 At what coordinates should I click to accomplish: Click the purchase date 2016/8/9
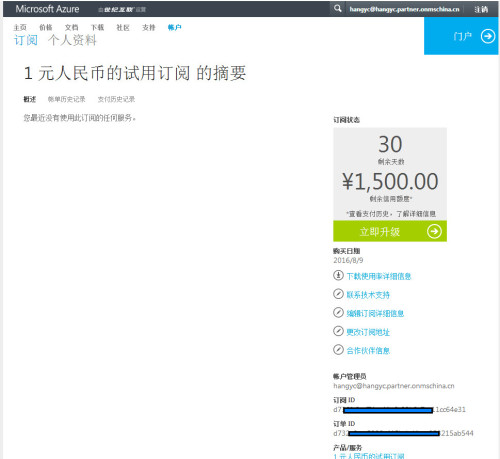pos(348,260)
